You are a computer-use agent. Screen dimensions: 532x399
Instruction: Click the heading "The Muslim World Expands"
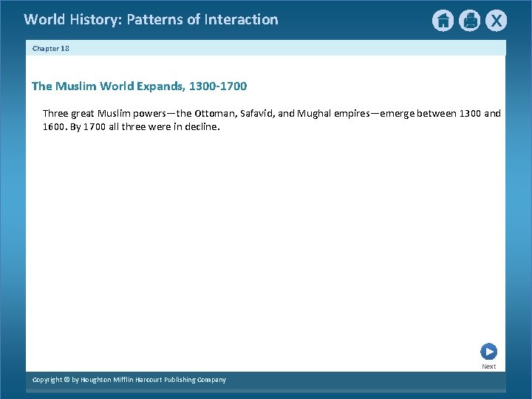coord(108,86)
